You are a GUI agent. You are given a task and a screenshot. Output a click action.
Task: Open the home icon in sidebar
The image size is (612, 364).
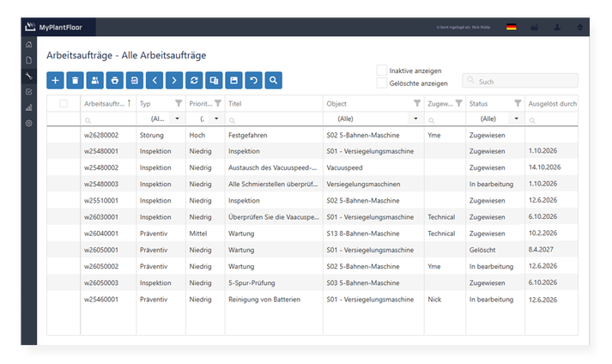(x=29, y=45)
